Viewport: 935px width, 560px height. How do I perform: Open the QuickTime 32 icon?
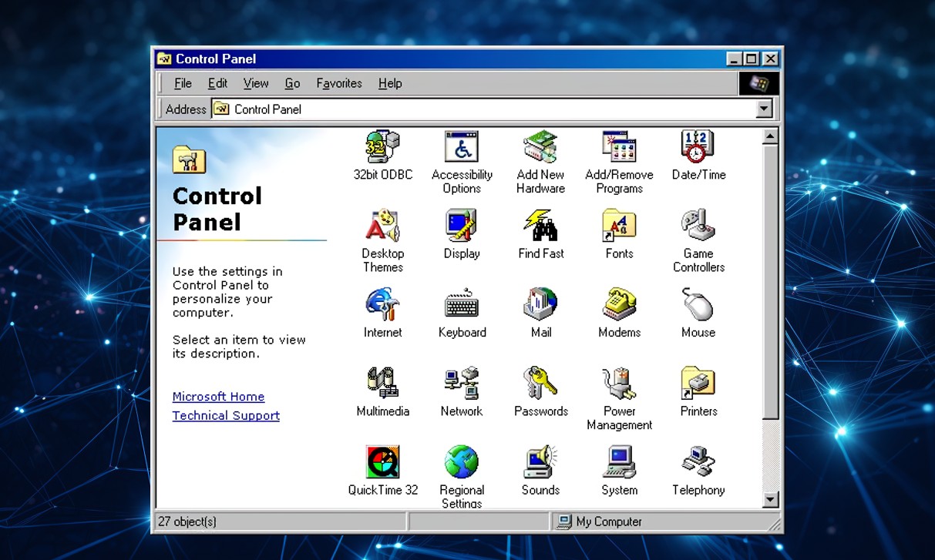point(382,462)
